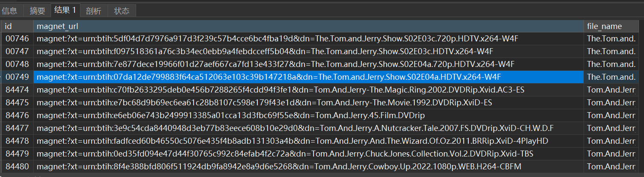Switch to the 信息 tab

pyautogui.click(x=10, y=11)
